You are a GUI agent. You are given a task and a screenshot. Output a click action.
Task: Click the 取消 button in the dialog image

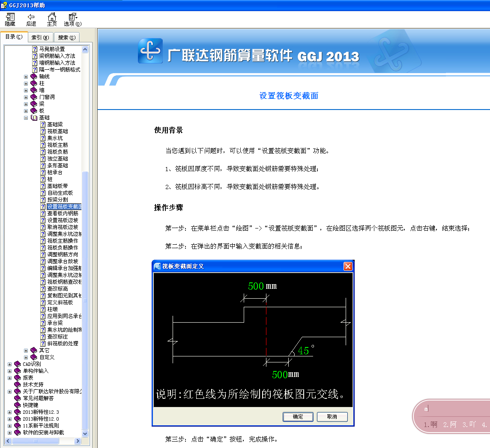click(x=332, y=417)
